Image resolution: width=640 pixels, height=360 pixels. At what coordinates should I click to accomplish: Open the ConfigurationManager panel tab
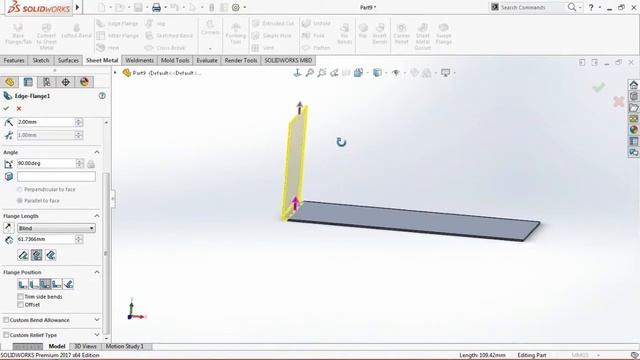(x=47, y=82)
